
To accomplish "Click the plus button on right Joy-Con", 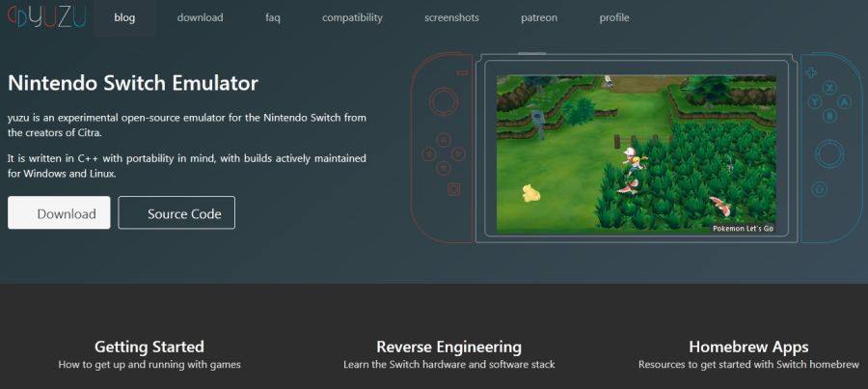I will pos(811,71).
